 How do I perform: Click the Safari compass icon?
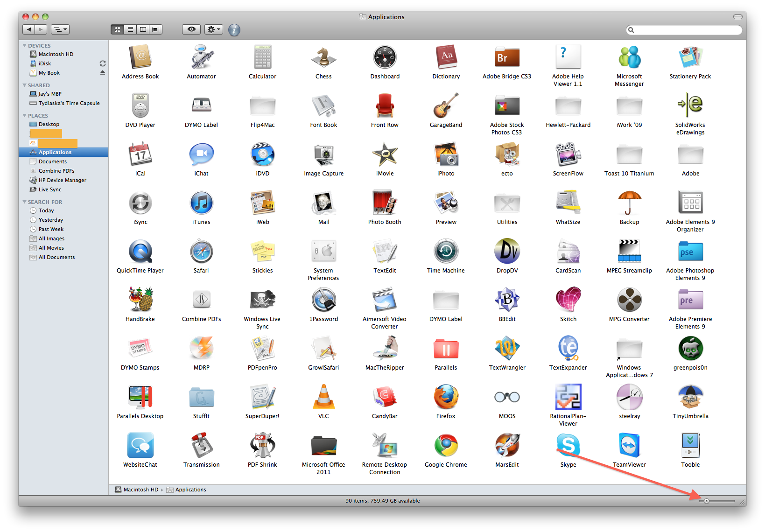click(201, 251)
